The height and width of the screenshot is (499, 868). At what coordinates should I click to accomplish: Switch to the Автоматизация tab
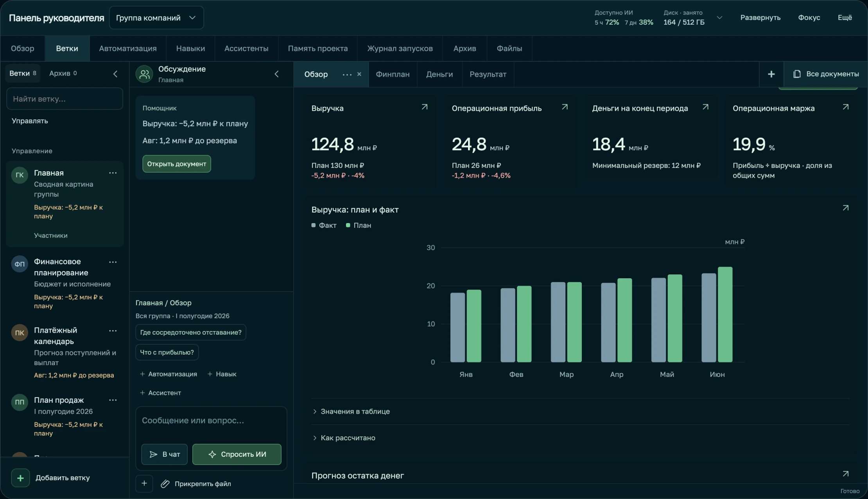coord(128,49)
